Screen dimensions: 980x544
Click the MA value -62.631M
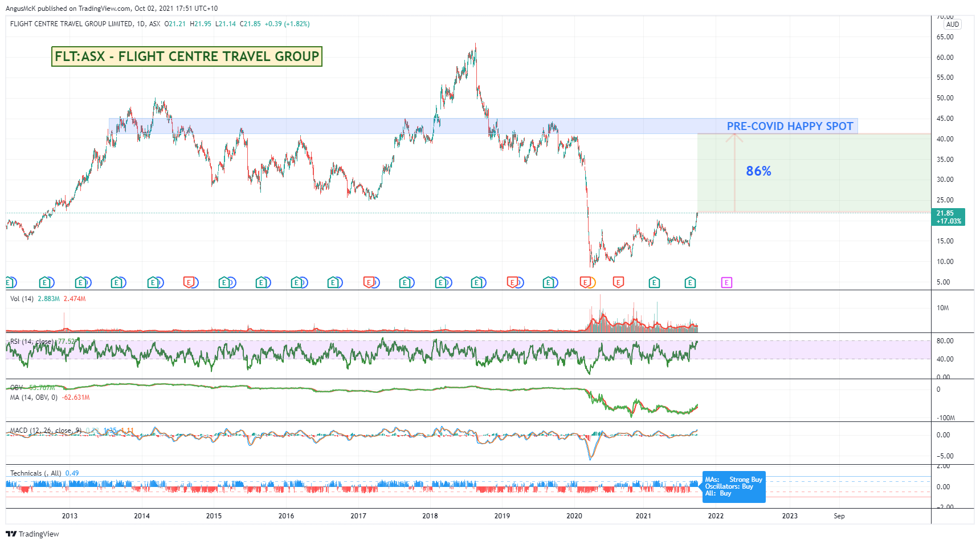point(76,397)
